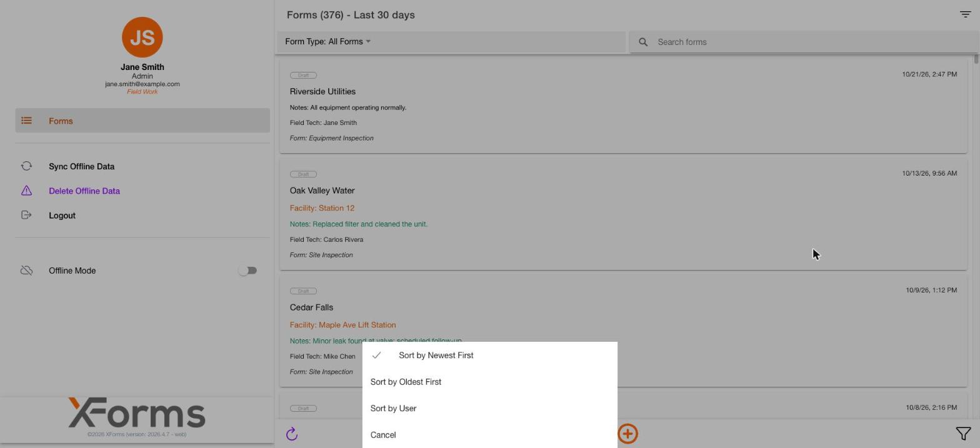Click the Delete Offline Data warning icon
This screenshot has width=980, height=448.
26,191
